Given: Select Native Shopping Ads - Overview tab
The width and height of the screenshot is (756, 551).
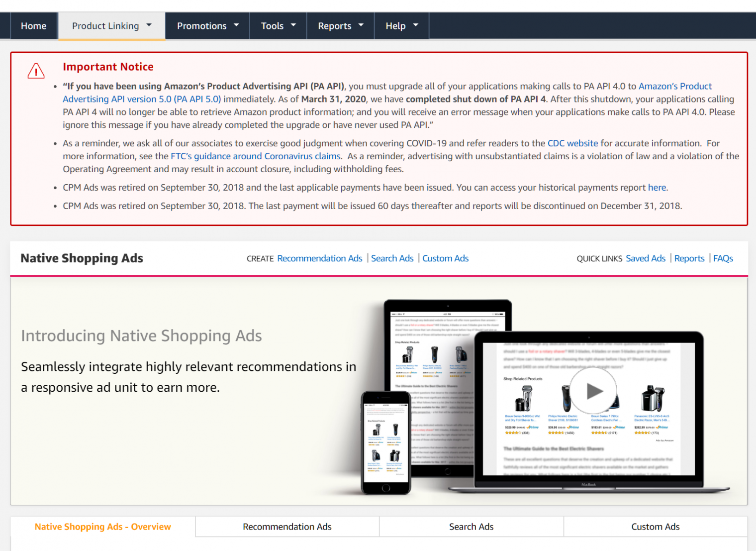Looking at the screenshot, I should point(103,527).
